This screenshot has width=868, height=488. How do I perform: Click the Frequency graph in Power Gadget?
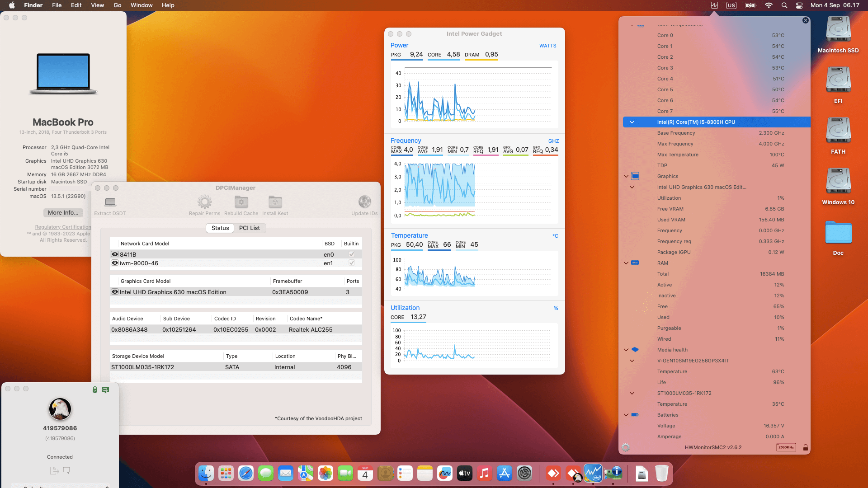475,190
